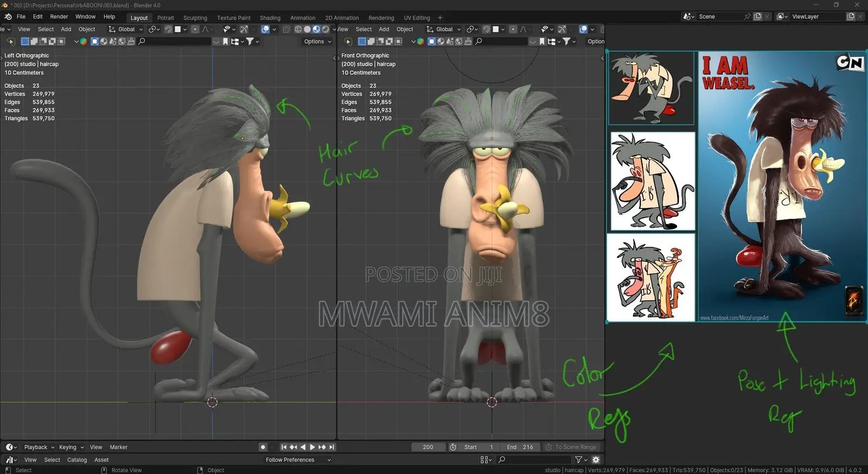Open Global orientation dropdown in left viewport

coord(125,29)
